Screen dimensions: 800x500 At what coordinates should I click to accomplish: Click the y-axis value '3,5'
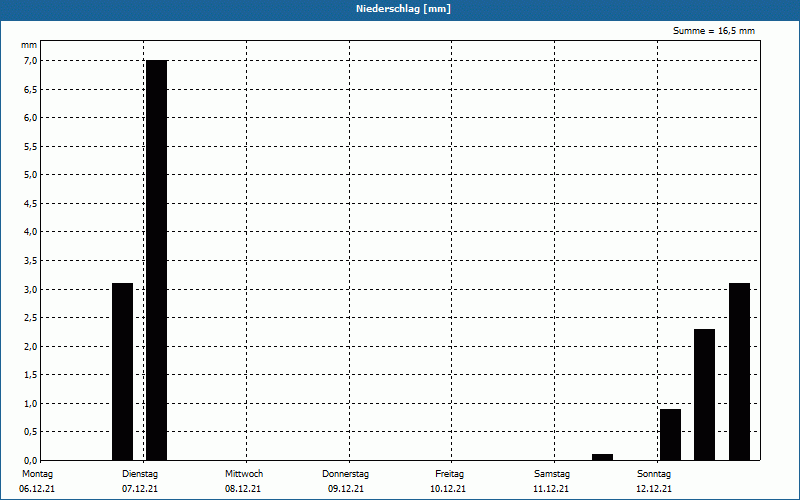coord(30,261)
